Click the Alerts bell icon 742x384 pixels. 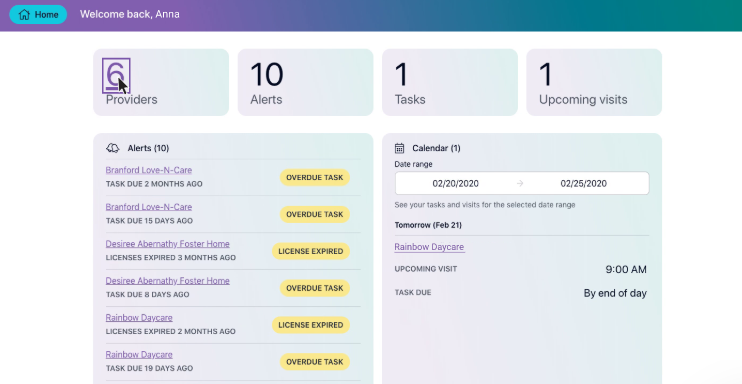pyautogui.click(x=113, y=148)
